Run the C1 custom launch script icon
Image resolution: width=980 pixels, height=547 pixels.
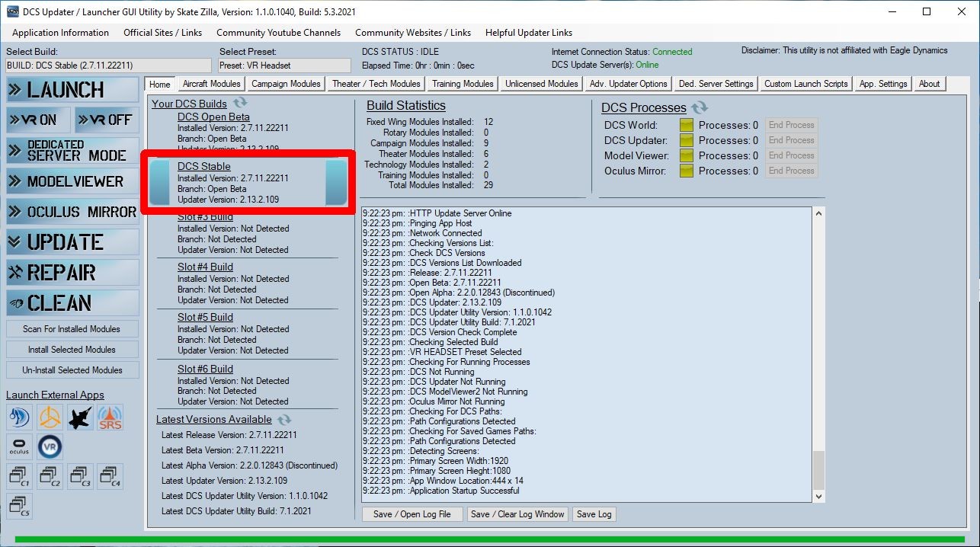pos(19,477)
